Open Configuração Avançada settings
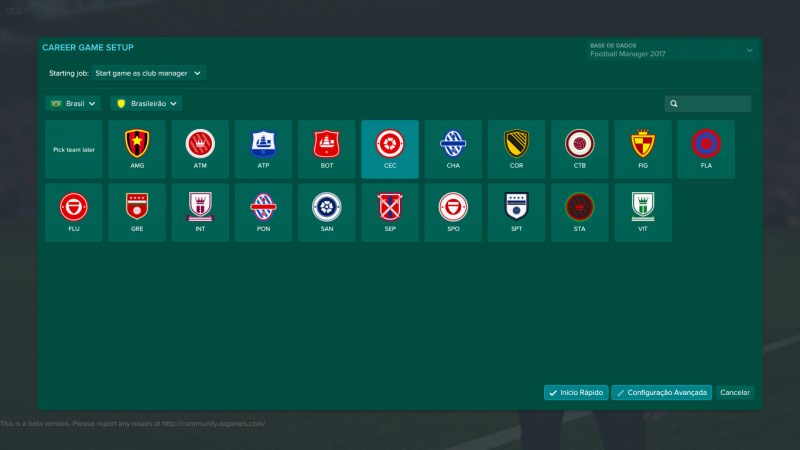The height and width of the screenshot is (450, 800). pos(661,392)
